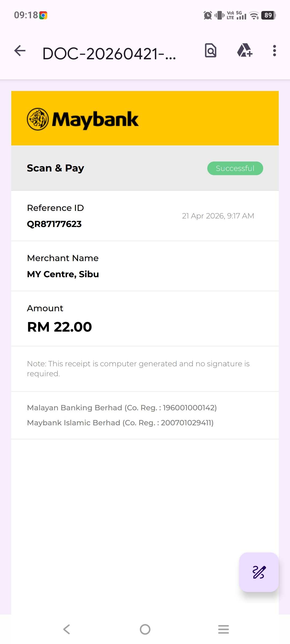Tap the Maybank Islamic Berhad registration line
The height and width of the screenshot is (644, 290).
(x=120, y=423)
